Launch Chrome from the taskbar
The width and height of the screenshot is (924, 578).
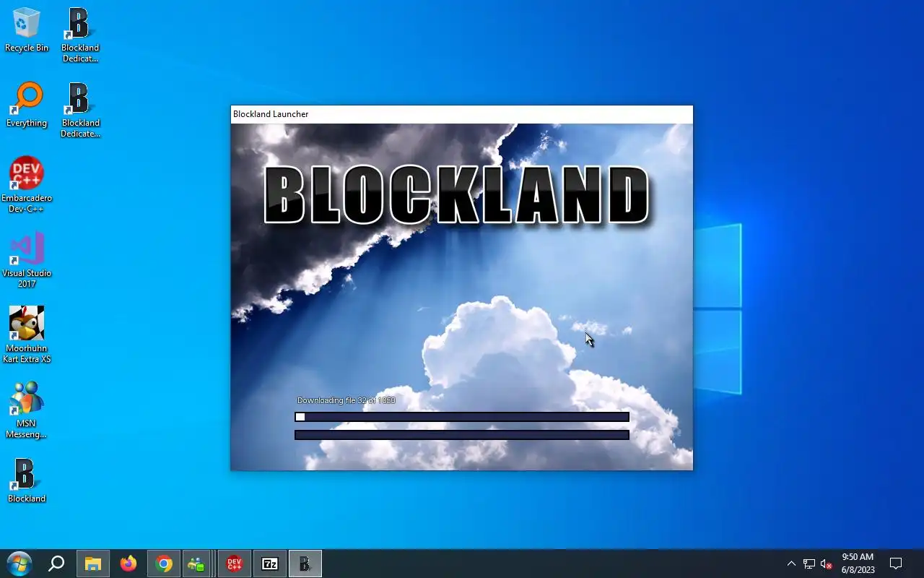click(164, 564)
